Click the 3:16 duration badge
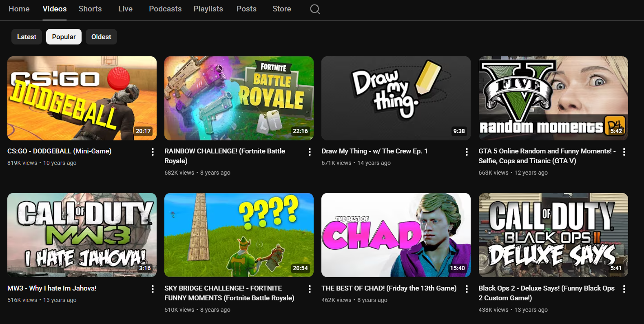644x324 pixels. (x=145, y=268)
